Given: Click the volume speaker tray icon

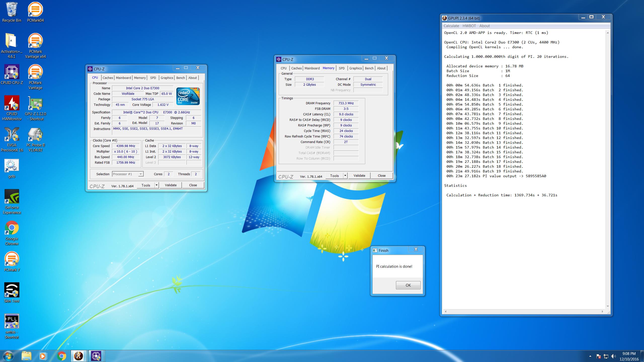Looking at the screenshot, I should [x=614, y=356].
